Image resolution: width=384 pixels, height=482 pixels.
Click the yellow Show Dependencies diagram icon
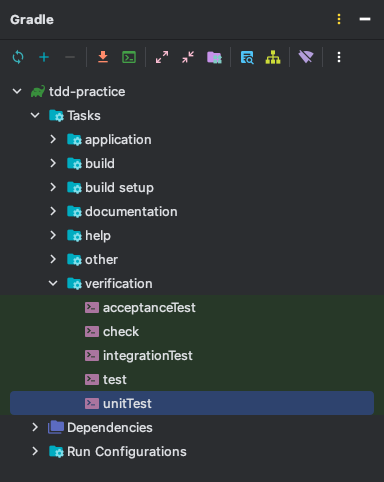(x=273, y=57)
